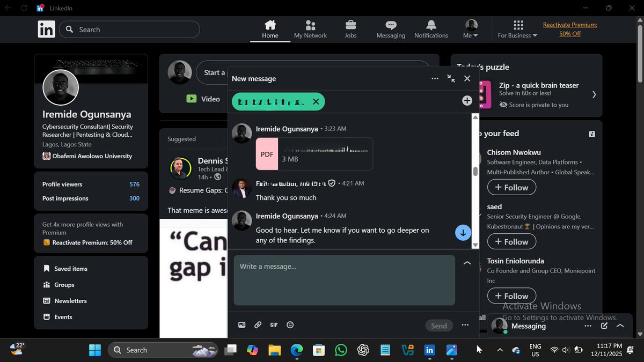Expand the bottom Messaging bar chevron

pyautogui.click(x=620, y=326)
